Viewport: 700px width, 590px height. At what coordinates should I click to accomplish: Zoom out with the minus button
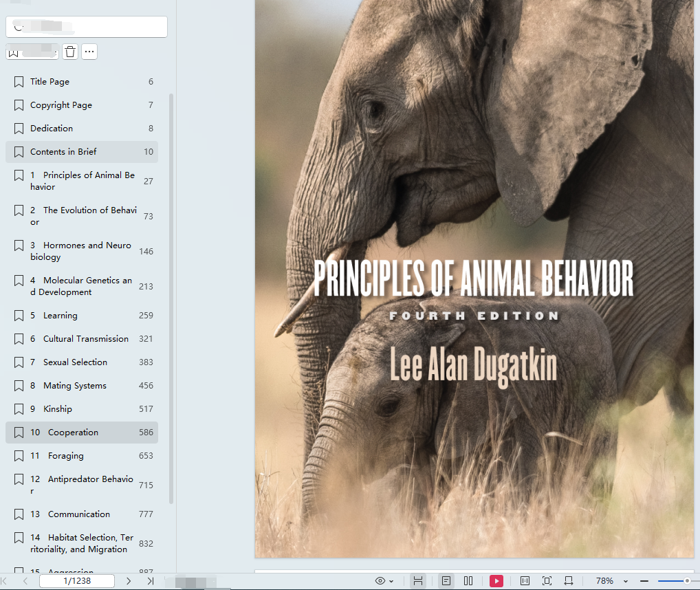644,580
